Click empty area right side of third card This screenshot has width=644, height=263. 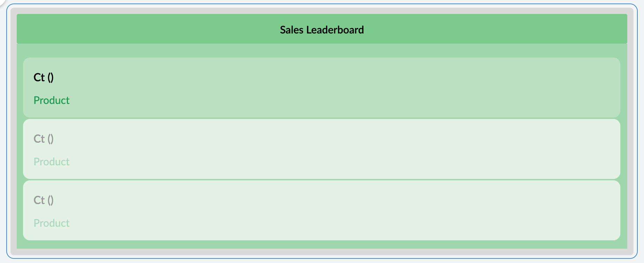pyautogui.click(x=523, y=210)
